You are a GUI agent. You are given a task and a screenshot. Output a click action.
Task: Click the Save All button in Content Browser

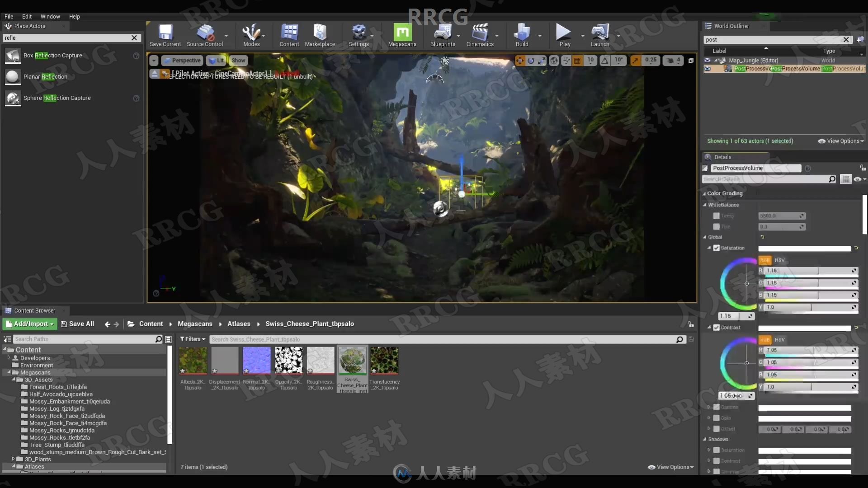77,324
